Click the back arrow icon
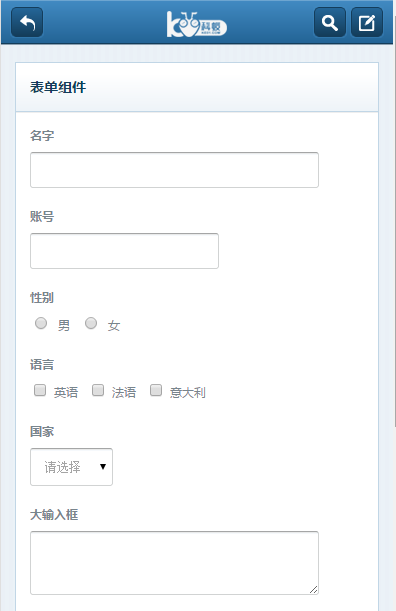The height and width of the screenshot is (611, 396). (27, 23)
